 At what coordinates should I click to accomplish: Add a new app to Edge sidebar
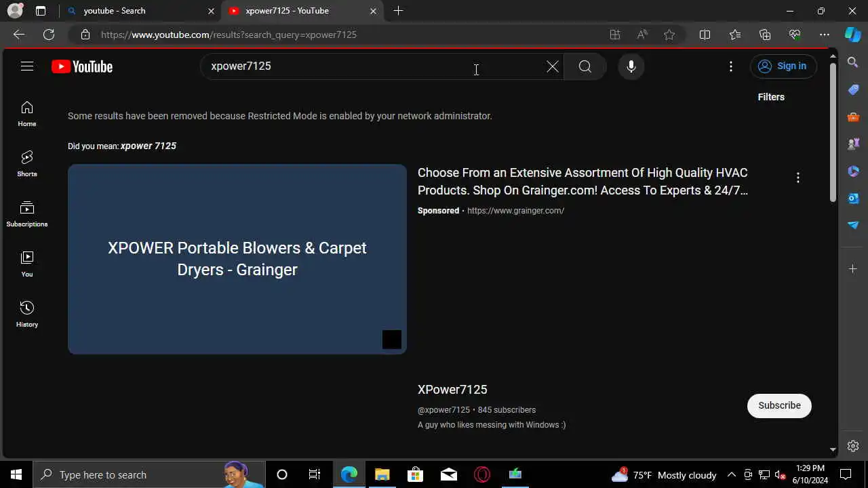tap(853, 269)
